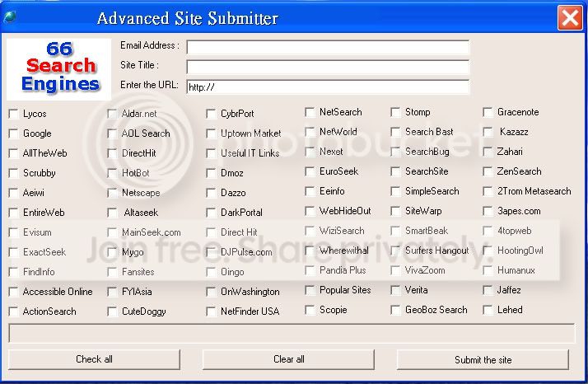Tick the CybrPort checkbox
The width and height of the screenshot is (588, 384).
pos(211,114)
